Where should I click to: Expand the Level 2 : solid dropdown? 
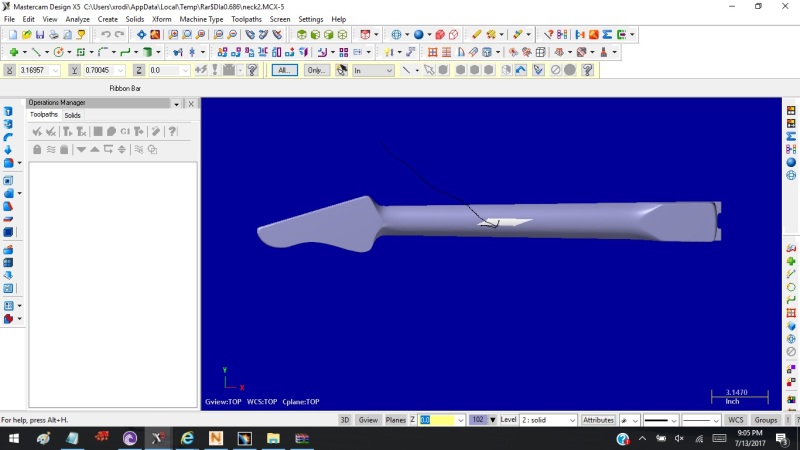572,420
